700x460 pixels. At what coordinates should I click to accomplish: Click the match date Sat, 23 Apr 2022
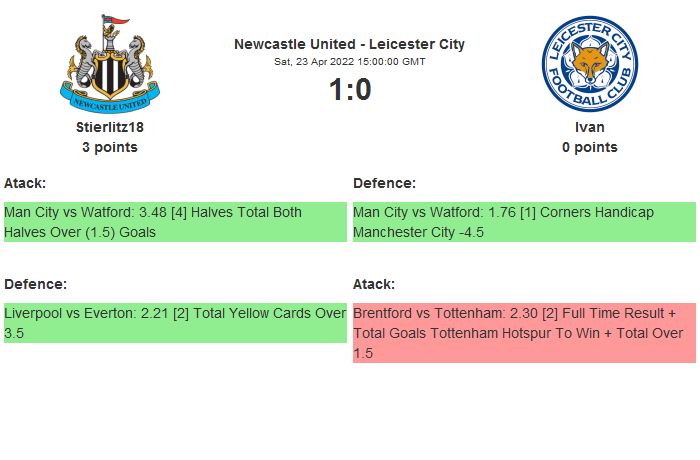(x=311, y=62)
